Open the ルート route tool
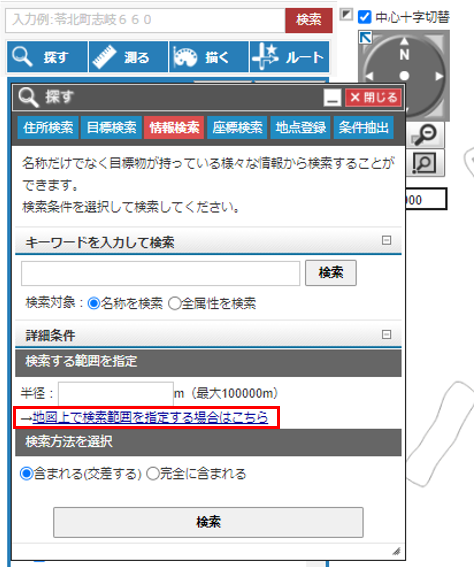474x567 pixels. click(x=290, y=57)
